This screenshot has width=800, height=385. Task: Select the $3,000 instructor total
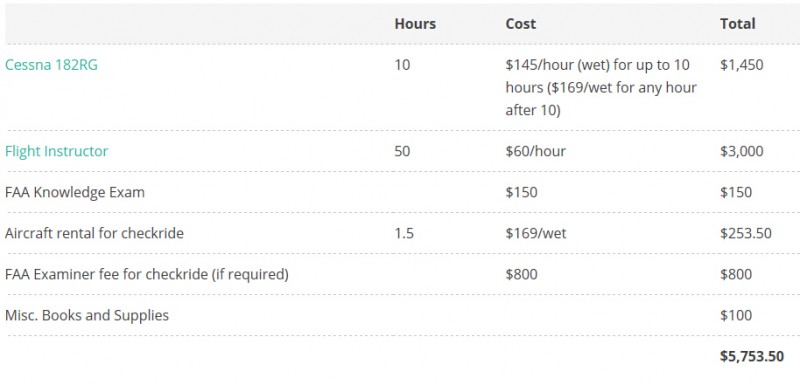[x=741, y=151]
